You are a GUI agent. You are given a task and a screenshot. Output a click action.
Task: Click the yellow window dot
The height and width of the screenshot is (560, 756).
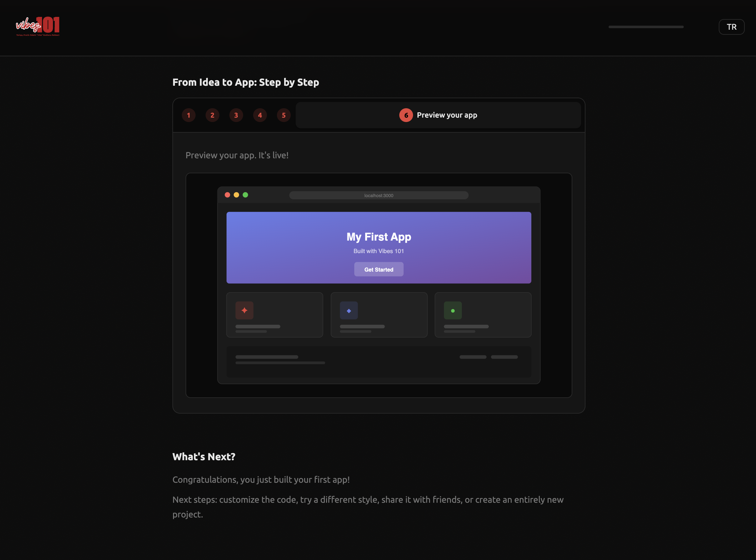[236, 195]
